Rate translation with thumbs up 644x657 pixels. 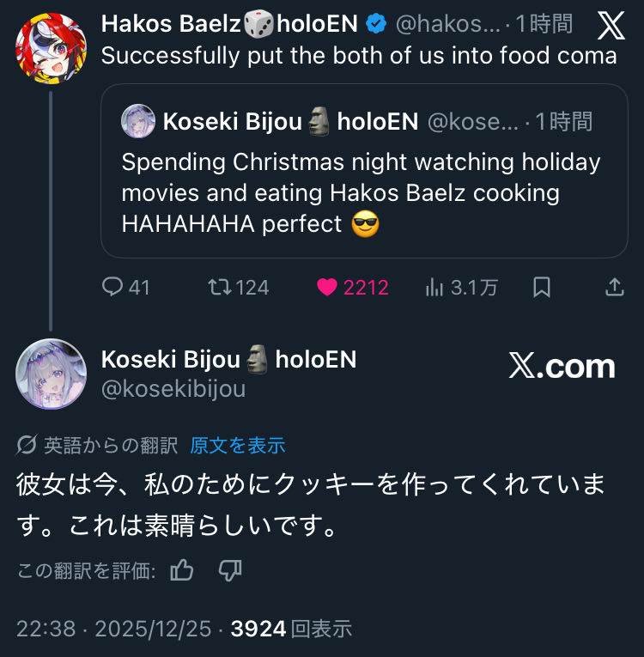click(x=182, y=570)
